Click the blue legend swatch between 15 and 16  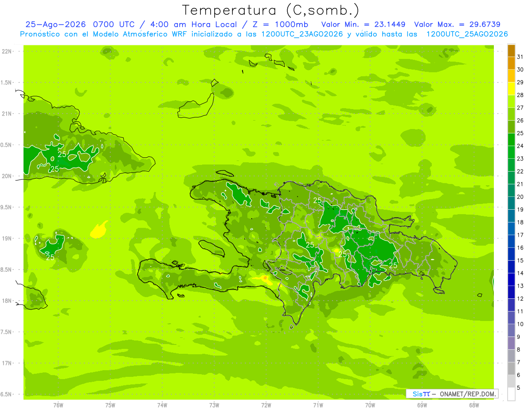click(511, 254)
